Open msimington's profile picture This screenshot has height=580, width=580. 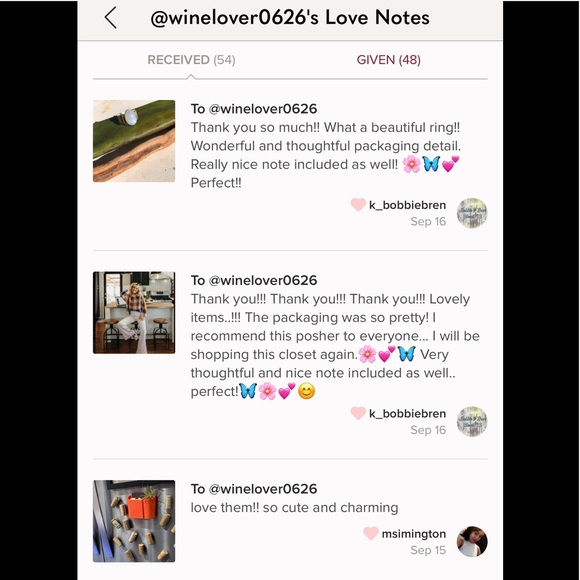472,542
